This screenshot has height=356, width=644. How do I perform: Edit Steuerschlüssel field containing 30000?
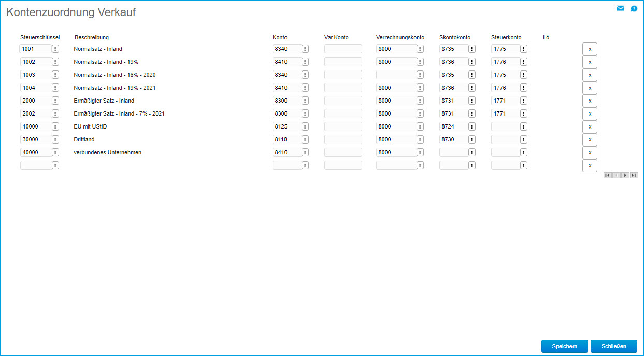pos(36,139)
